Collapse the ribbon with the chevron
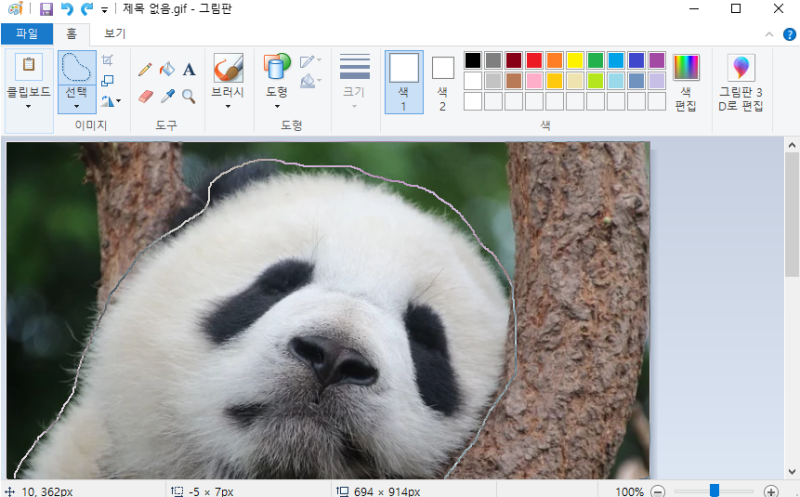Screen dimensions: 800x497 [x=769, y=35]
